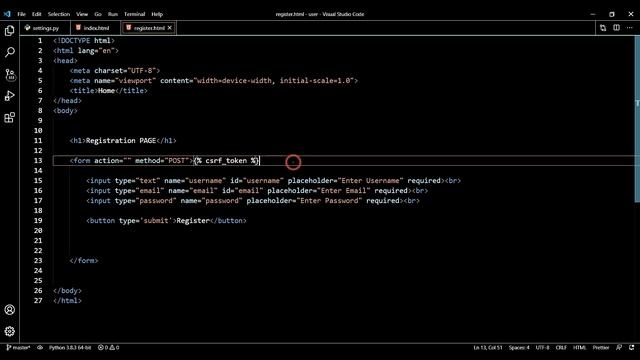The image size is (640, 360).
Task: Open the View menu
Action: 82,14
